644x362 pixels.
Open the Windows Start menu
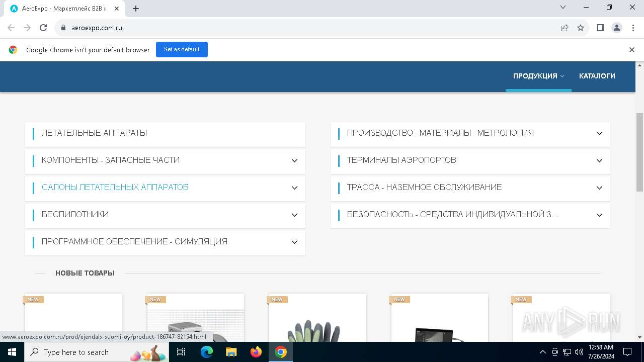coord(12,352)
